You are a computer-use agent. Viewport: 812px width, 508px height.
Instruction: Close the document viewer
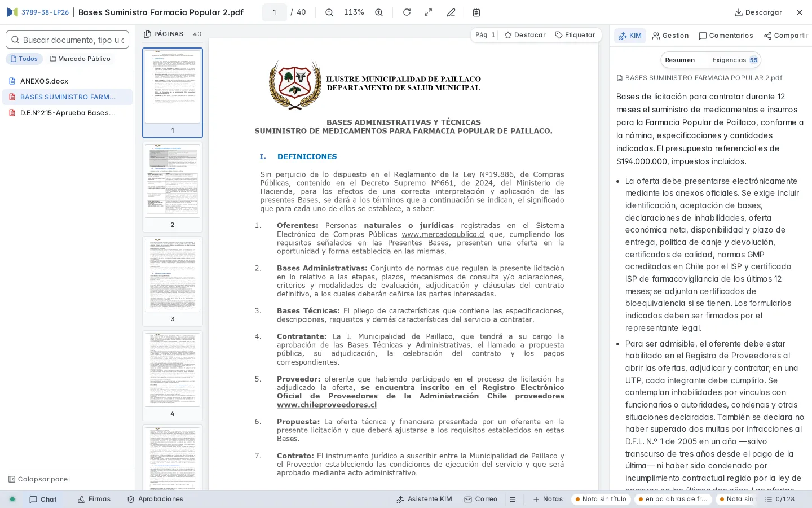click(800, 12)
